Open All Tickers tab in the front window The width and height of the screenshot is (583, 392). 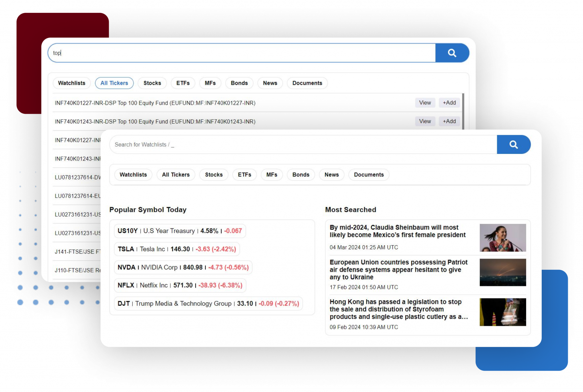point(176,175)
